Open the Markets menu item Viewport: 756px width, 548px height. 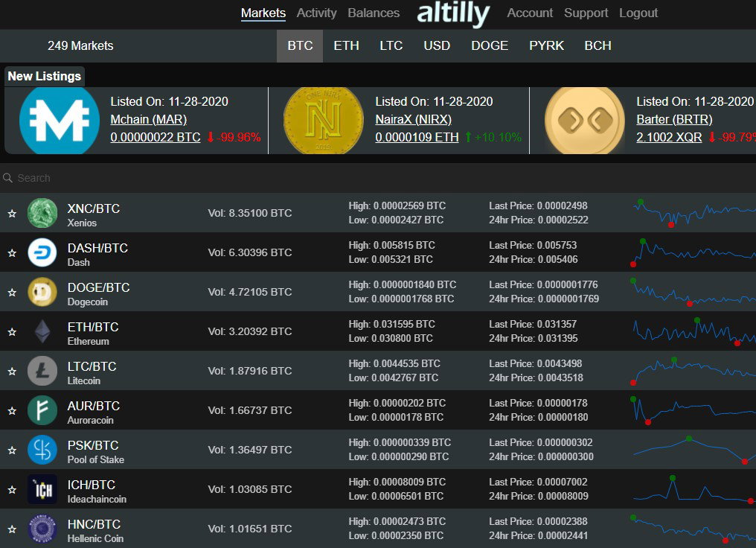point(263,13)
